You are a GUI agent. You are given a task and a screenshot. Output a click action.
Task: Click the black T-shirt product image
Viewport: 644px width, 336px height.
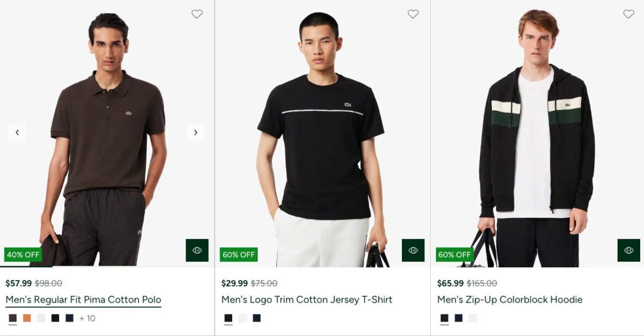pos(323,133)
